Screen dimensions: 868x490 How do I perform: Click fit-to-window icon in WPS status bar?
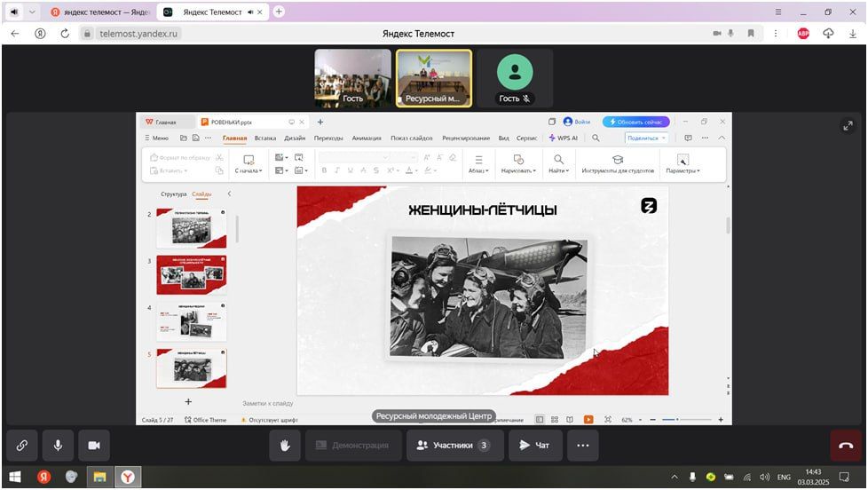[x=608, y=420]
